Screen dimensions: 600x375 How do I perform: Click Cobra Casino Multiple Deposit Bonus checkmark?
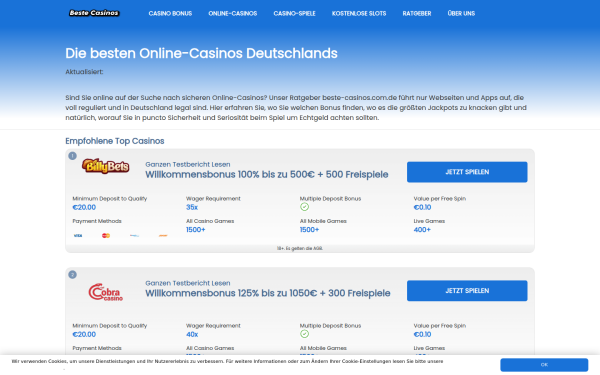click(305, 334)
